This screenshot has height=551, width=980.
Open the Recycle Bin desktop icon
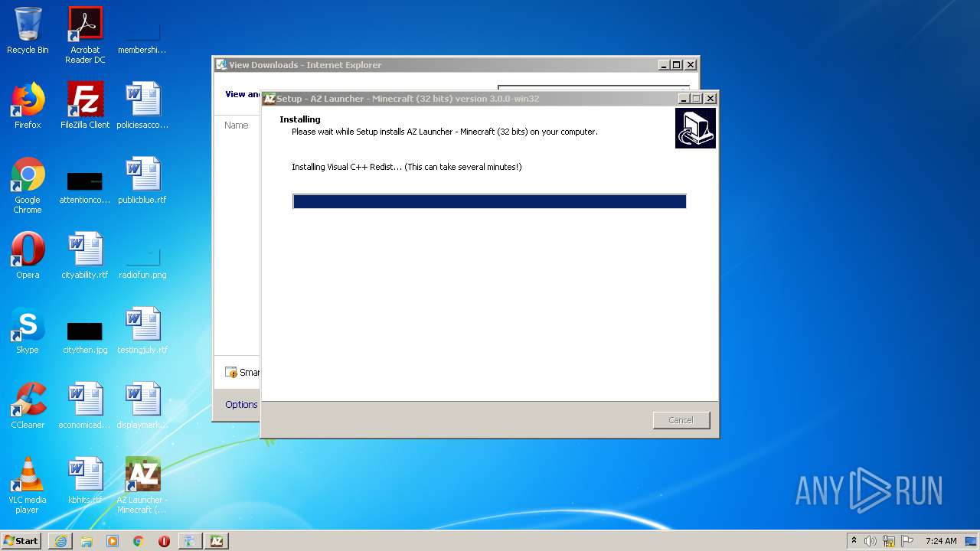tap(28, 31)
